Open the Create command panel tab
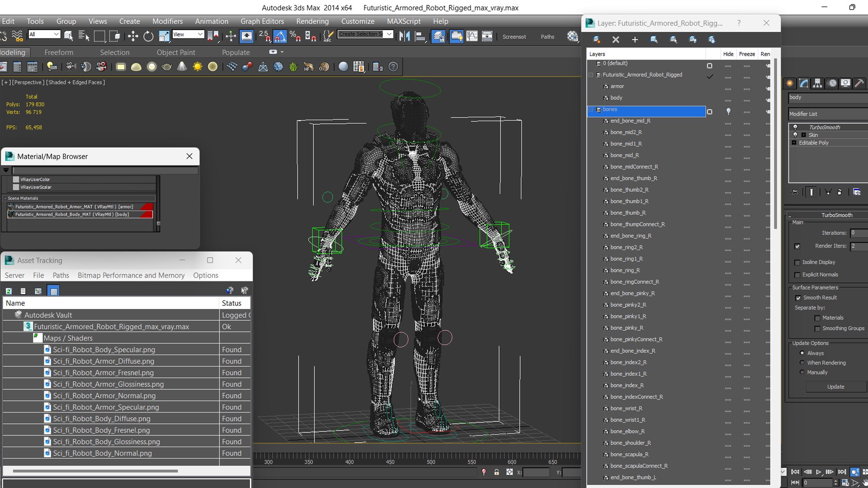The image size is (868, 488). tap(790, 83)
